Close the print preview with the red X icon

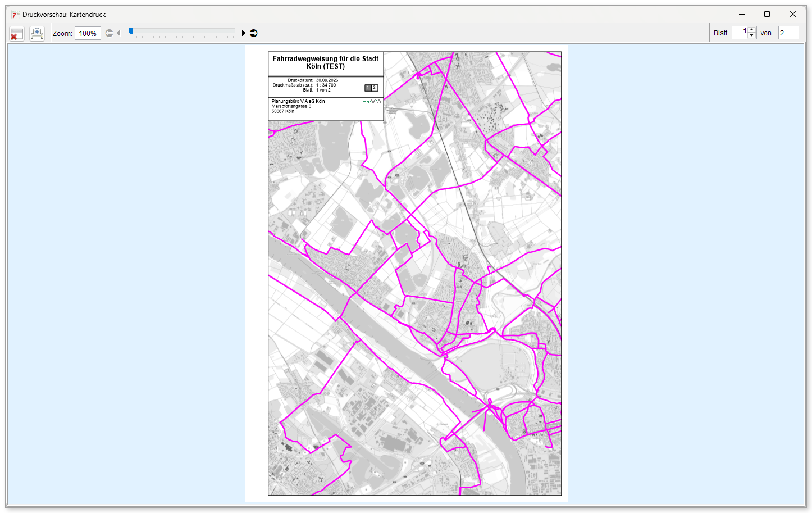tap(17, 34)
